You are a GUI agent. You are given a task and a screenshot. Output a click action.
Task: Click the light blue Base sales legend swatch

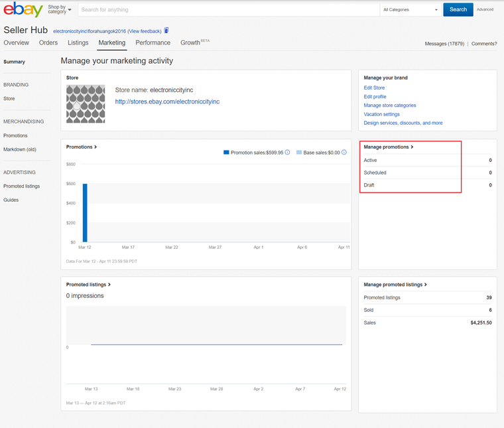pos(298,153)
